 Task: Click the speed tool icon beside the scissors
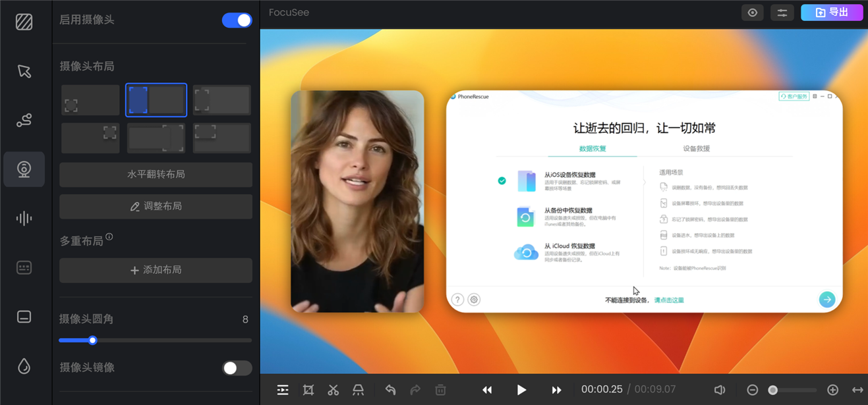(358, 390)
